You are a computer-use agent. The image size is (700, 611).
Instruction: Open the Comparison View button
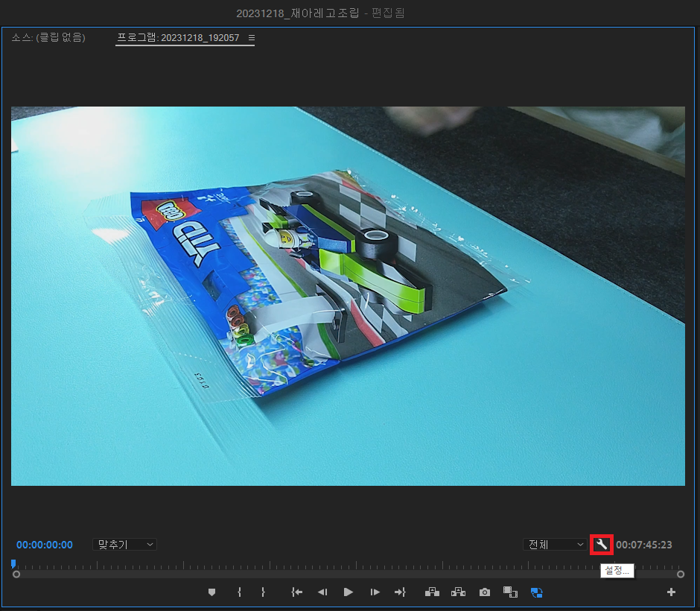pyautogui.click(x=510, y=592)
